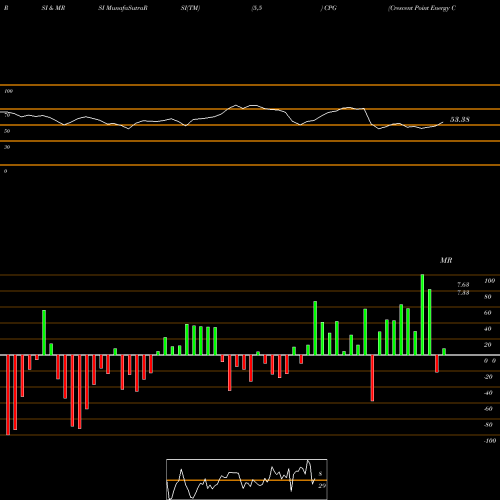The height and width of the screenshot is (500, 500).
Task: Click the -100 axis label
Action: pyautogui.click(x=490, y=440)
